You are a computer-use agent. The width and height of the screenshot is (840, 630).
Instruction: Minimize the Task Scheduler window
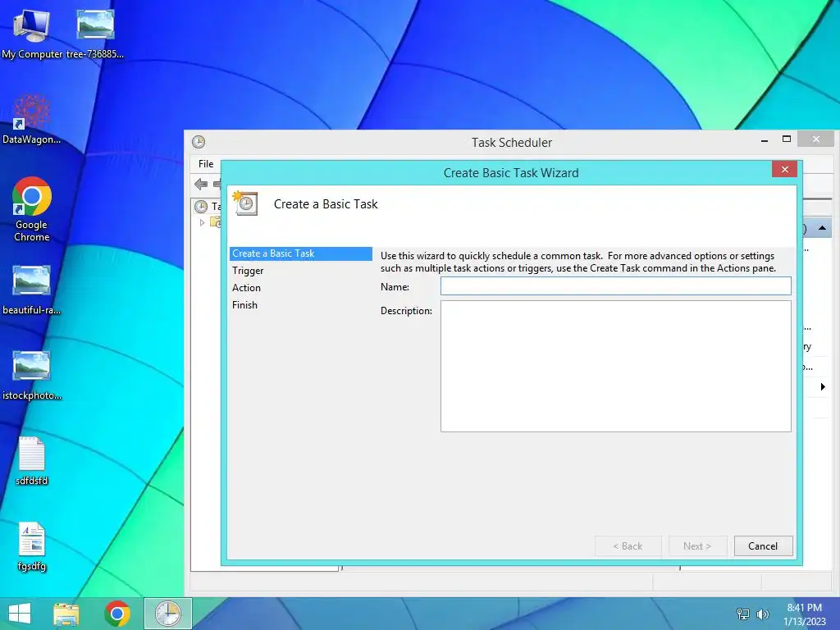click(765, 139)
